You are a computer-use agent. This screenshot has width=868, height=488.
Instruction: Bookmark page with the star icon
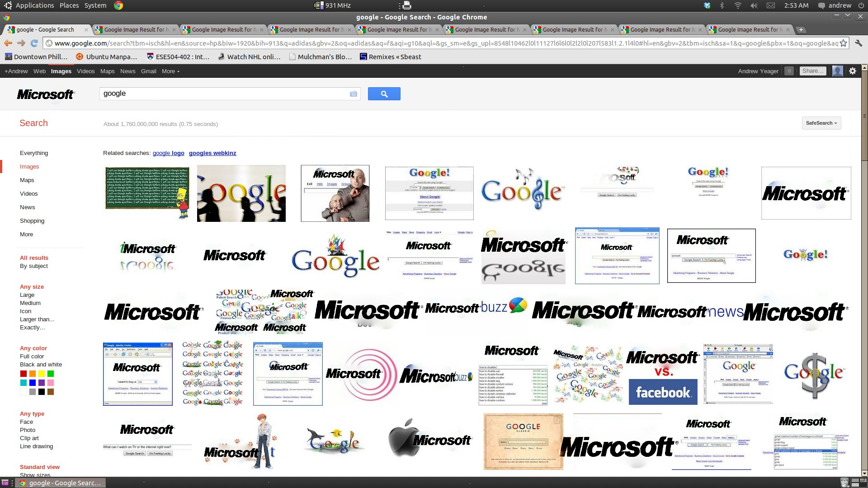pos(843,43)
